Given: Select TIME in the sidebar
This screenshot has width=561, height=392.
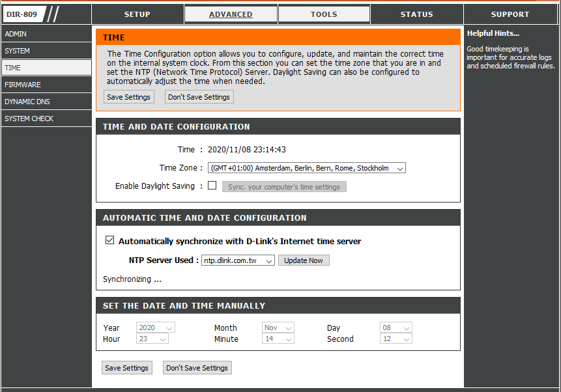Looking at the screenshot, I should pos(46,68).
